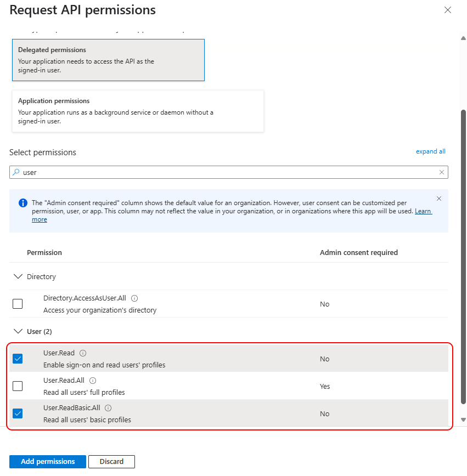Screen dimensions: 467x476
Task: Uncheck the User.Read permission
Action: click(x=17, y=358)
